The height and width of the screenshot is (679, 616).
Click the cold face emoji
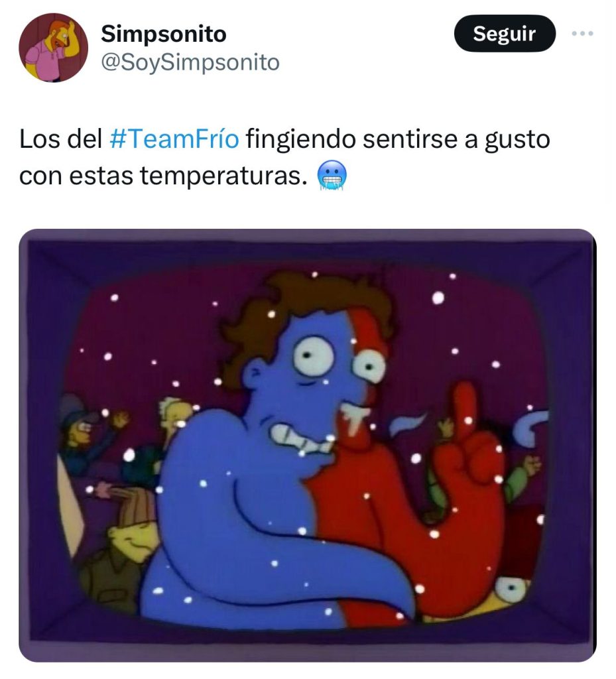point(332,176)
